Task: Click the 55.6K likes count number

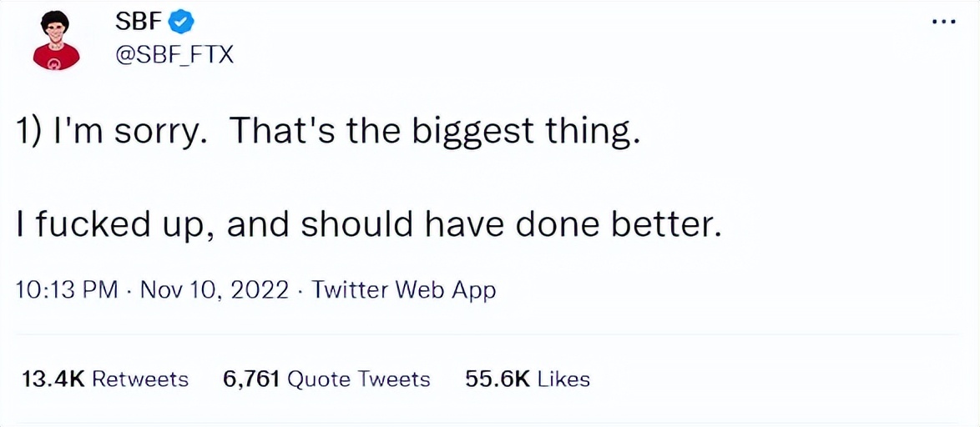Action: [x=498, y=379]
